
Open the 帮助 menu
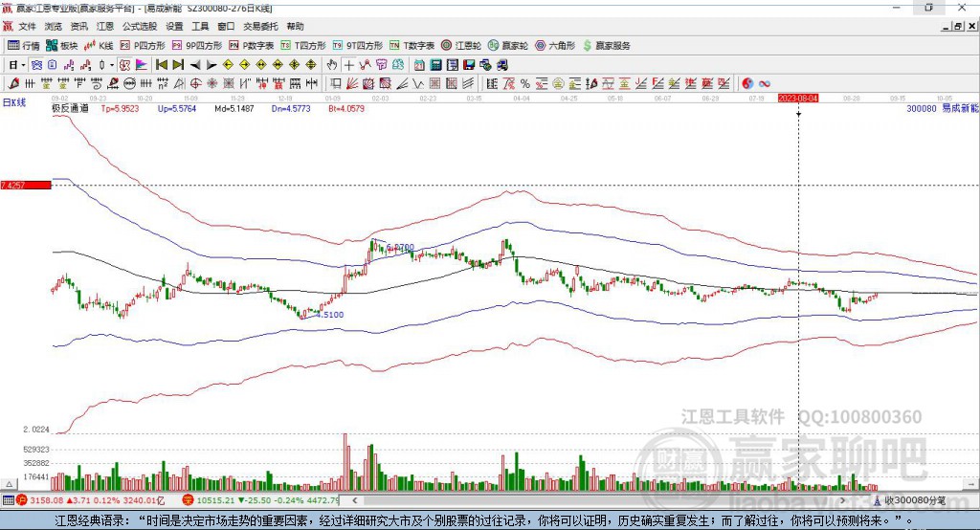[x=295, y=26]
